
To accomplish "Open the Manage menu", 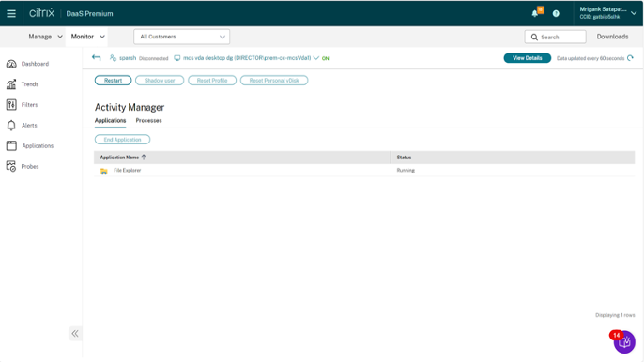I will (x=45, y=37).
